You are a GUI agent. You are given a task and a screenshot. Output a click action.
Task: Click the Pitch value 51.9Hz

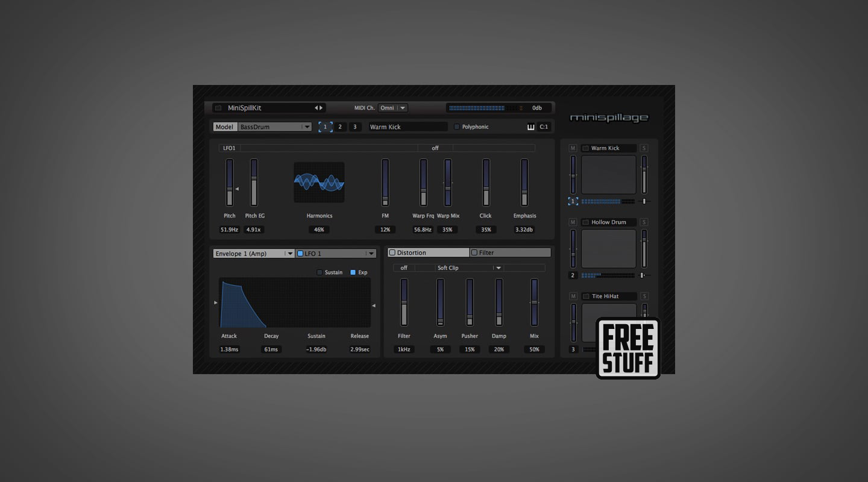[230, 230]
